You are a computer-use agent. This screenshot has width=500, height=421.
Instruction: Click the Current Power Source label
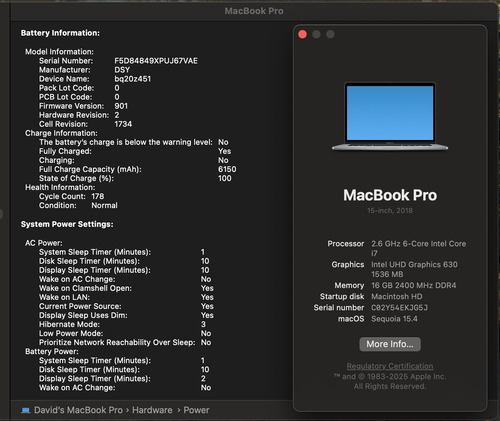[x=80, y=306]
